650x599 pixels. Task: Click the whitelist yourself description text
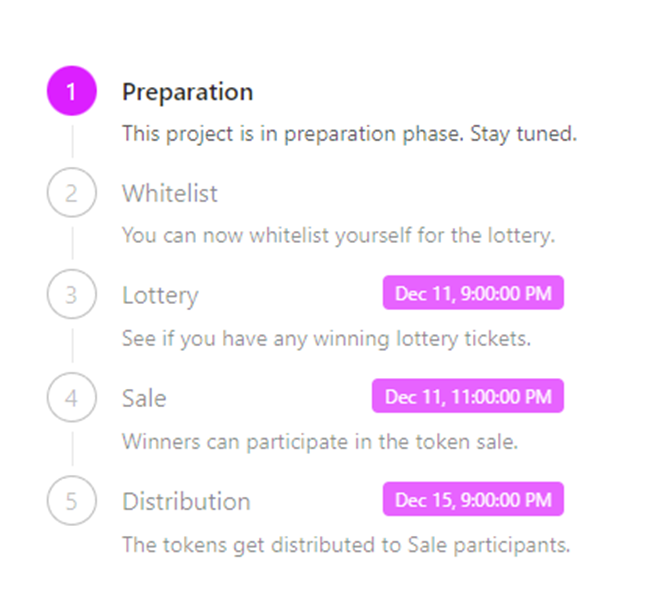tap(338, 236)
